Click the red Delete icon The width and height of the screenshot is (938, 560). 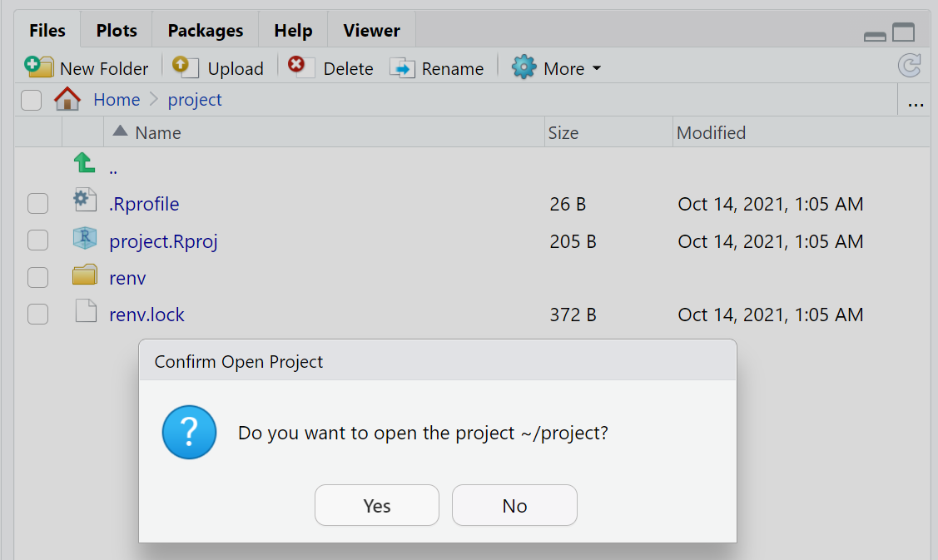(x=300, y=67)
